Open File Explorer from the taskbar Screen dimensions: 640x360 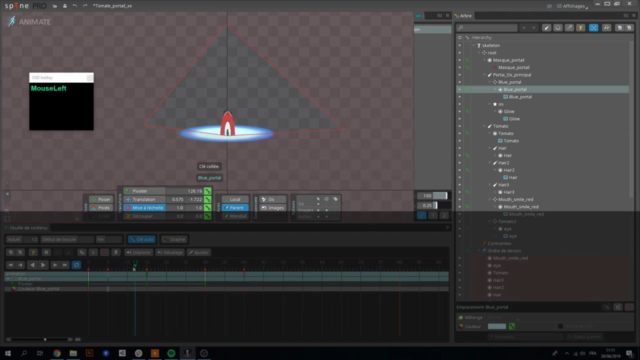point(73,353)
